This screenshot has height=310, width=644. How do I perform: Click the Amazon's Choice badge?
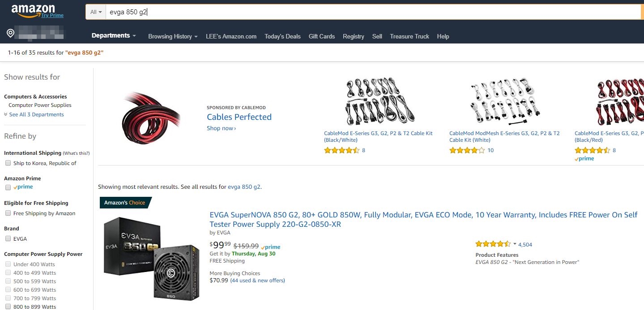(125, 203)
